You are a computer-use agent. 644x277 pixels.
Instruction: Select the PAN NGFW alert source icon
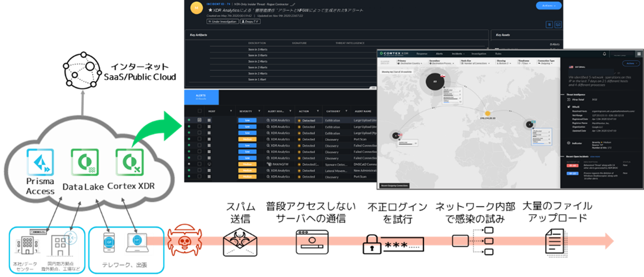(270, 164)
